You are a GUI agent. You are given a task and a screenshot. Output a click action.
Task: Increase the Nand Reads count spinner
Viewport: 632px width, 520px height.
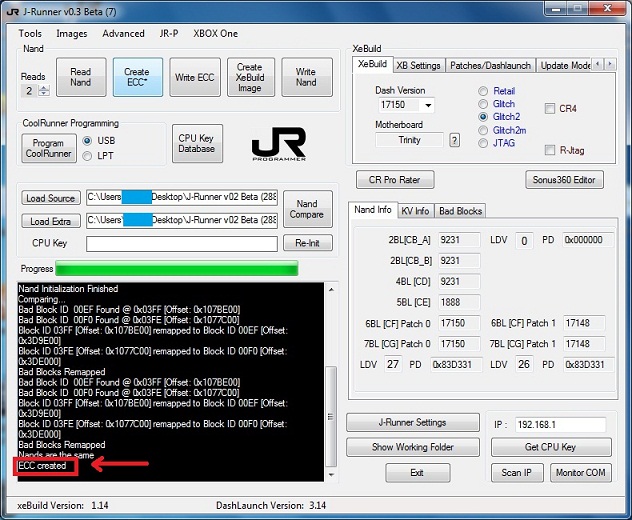(45, 87)
